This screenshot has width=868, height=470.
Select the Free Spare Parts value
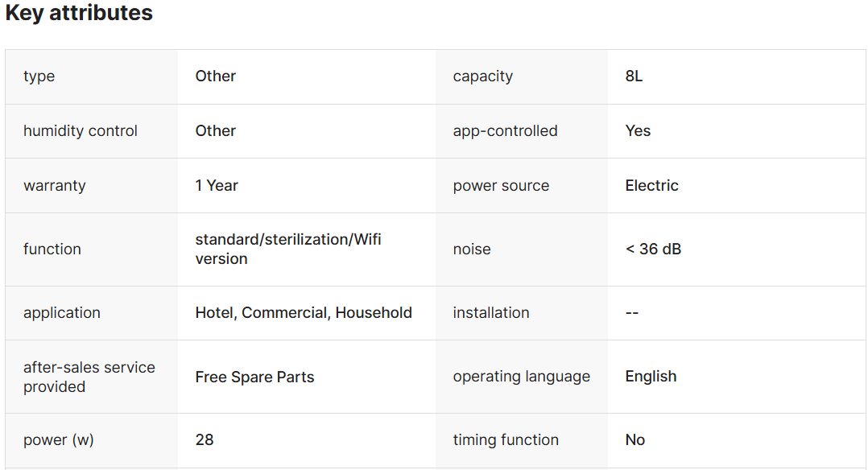[x=254, y=377]
